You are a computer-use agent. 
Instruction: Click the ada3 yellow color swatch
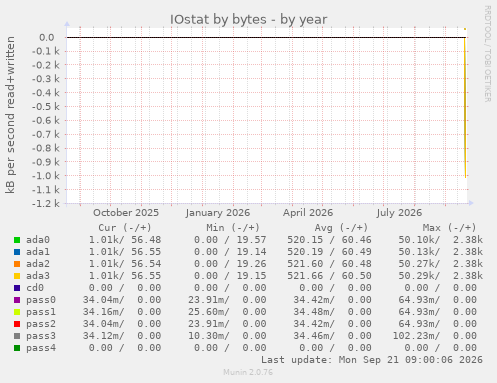17,276
